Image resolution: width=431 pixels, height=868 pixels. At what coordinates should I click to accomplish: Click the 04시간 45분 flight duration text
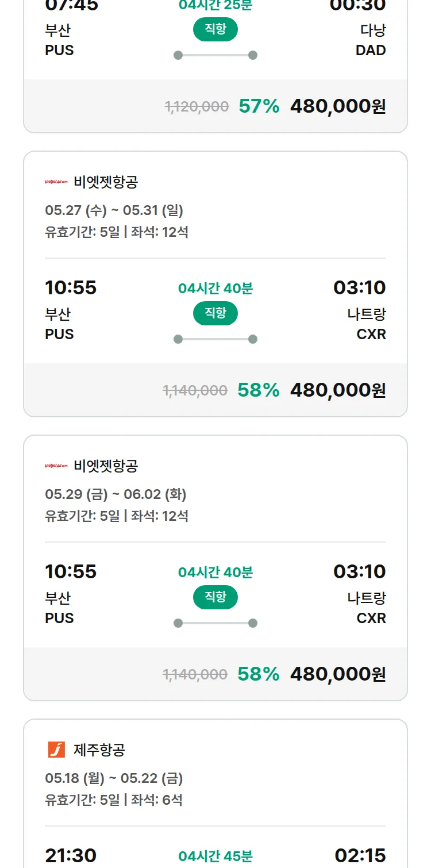[215, 856]
